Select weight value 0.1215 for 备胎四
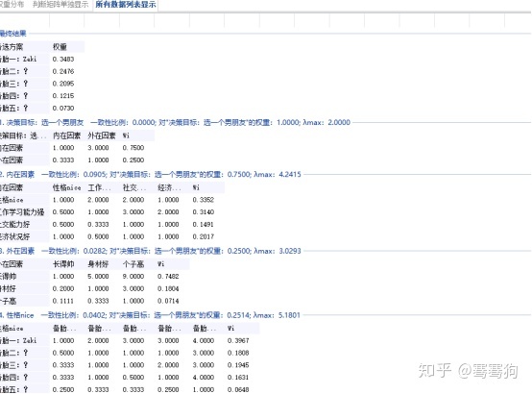 click(x=63, y=96)
